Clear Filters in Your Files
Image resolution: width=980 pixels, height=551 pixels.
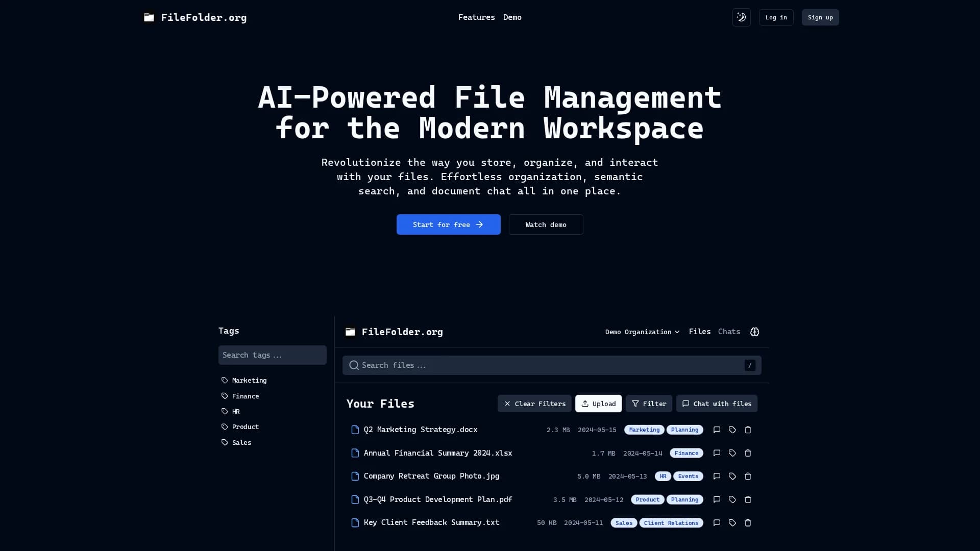pyautogui.click(x=534, y=404)
